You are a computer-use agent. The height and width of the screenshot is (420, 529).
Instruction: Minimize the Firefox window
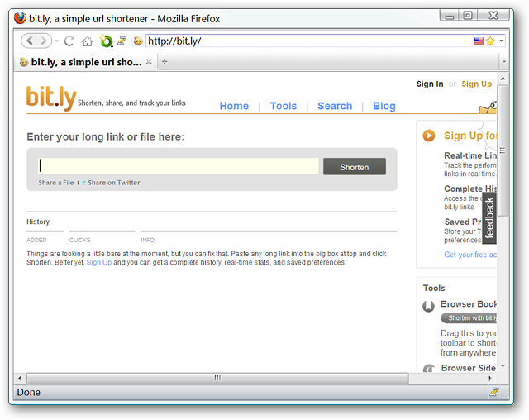tap(450, 16)
